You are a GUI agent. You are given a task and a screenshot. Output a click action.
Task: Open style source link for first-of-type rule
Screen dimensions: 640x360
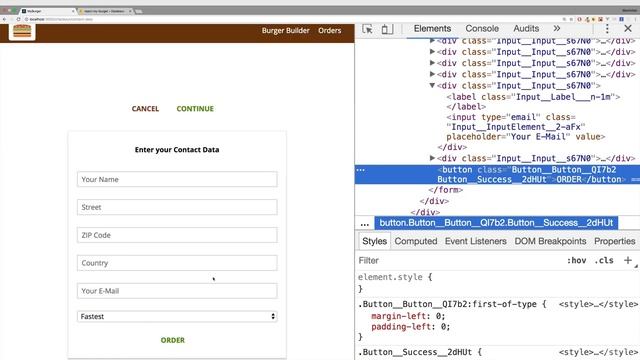tap(598, 304)
